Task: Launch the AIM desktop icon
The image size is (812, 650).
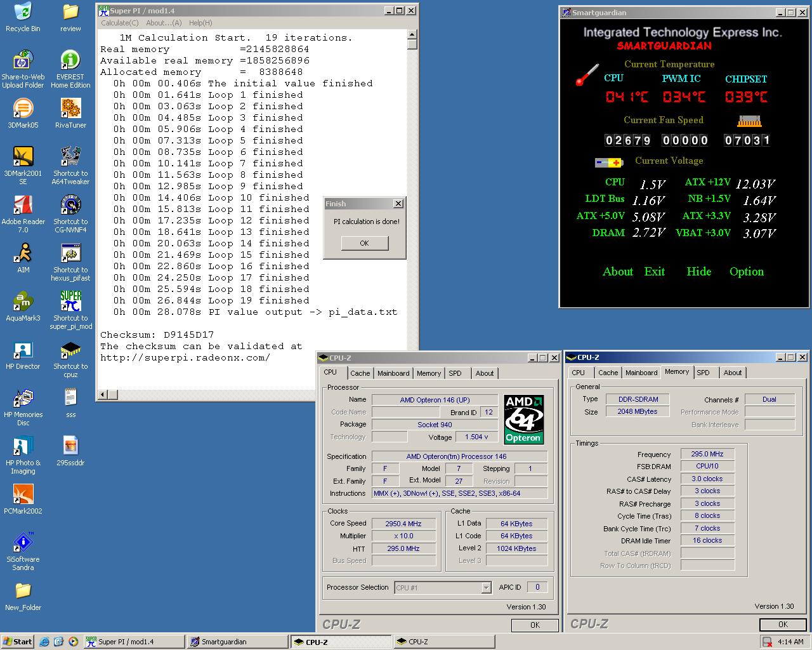Action: point(23,258)
